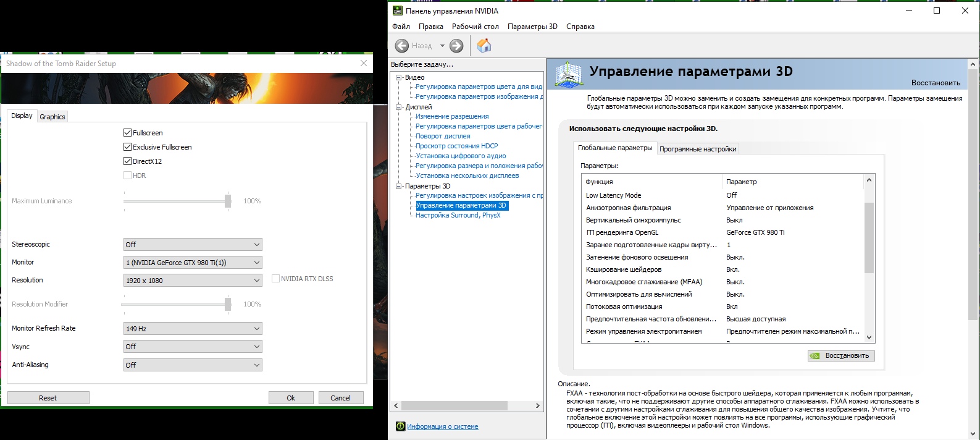Select Установка цифрового аудио tree item
Image resolution: width=980 pixels, height=440 pixels.
[x=461, y=156]
